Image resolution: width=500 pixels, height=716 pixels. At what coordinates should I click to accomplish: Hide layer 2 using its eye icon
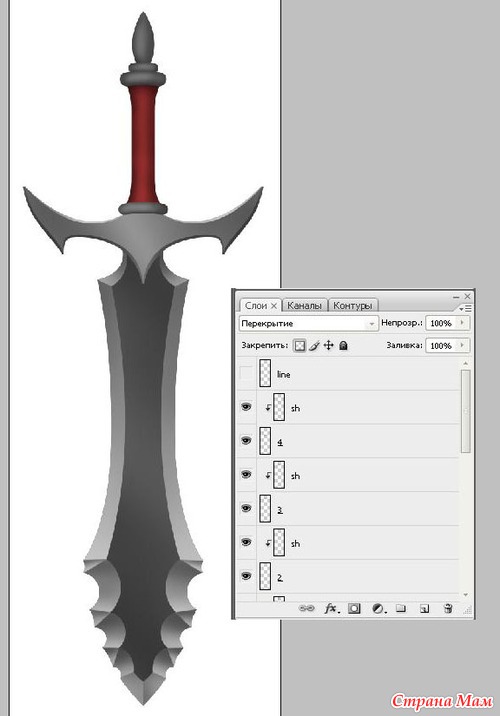coord(246,576)
